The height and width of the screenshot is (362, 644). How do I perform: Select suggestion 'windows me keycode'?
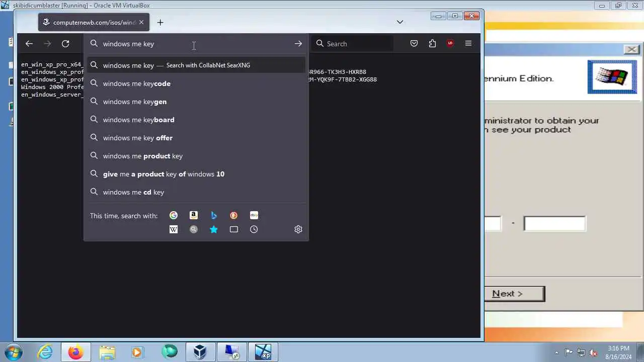click(196, 83)
